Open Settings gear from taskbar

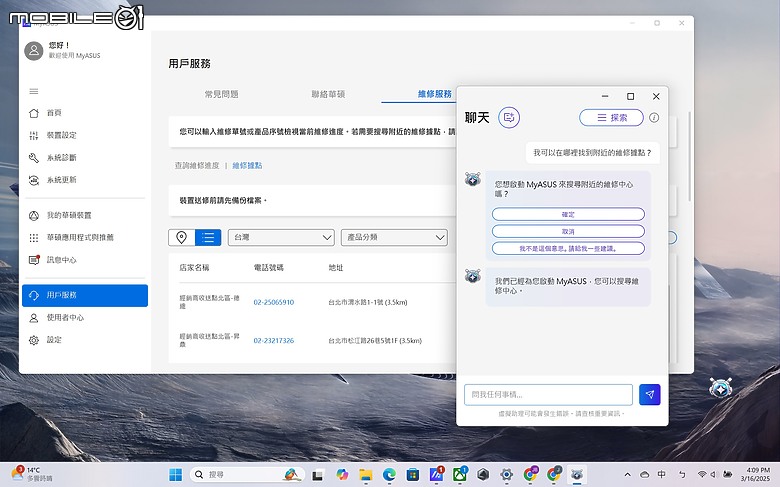point(506,475)
